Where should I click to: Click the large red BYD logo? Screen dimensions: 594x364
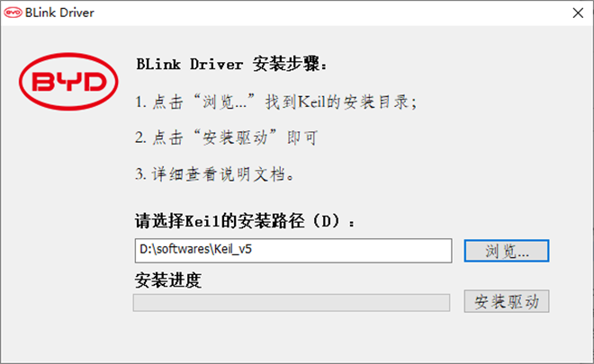click(68, 82)
